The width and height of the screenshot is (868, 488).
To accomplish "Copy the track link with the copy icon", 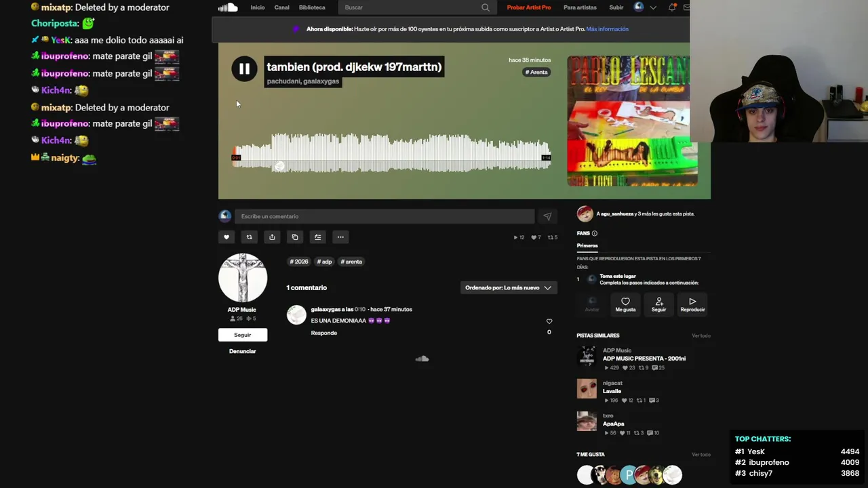I will (295, 237).
